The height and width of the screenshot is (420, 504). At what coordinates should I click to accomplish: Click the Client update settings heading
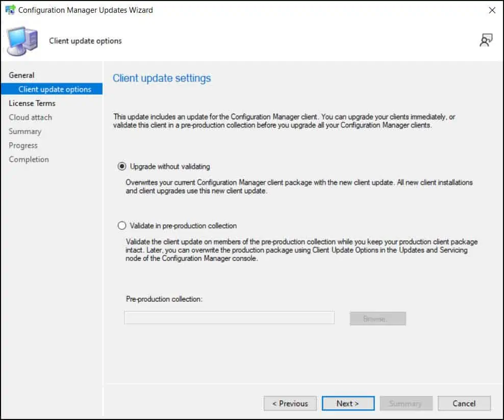(162, 78)
